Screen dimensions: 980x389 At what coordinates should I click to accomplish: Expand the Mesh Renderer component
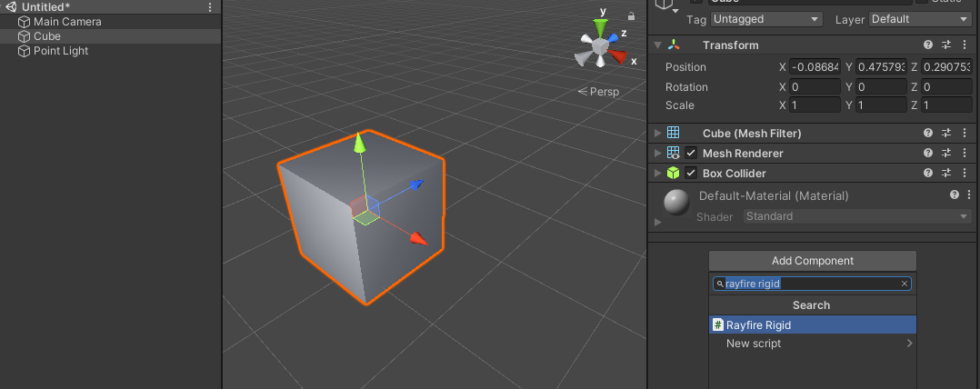click(657, 153)
